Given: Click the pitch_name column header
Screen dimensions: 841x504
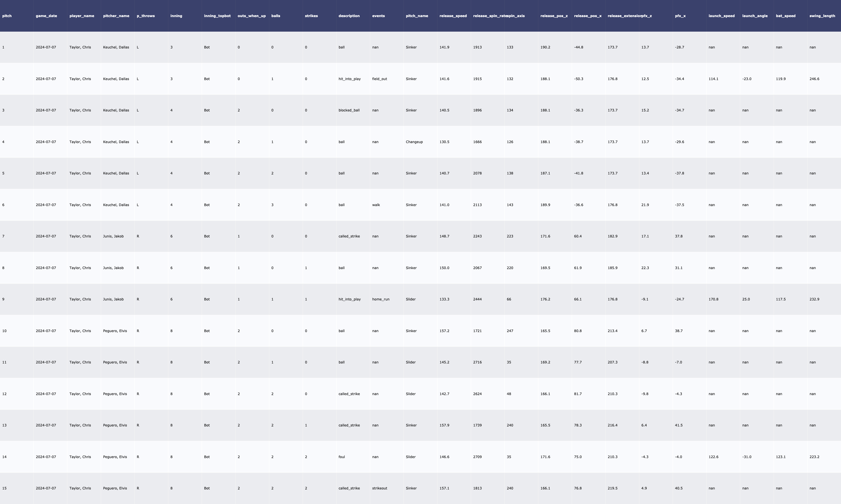Looking at the screenshot, I should point(417,16).
